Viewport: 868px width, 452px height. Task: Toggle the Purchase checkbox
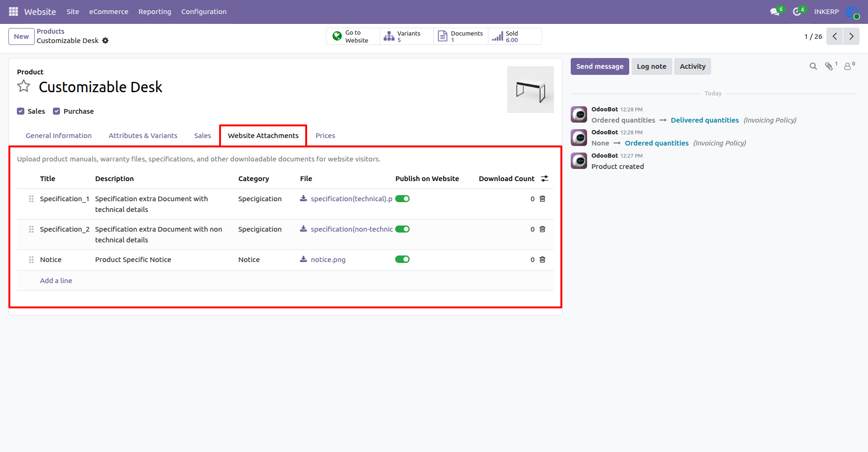tap(57, 111)
